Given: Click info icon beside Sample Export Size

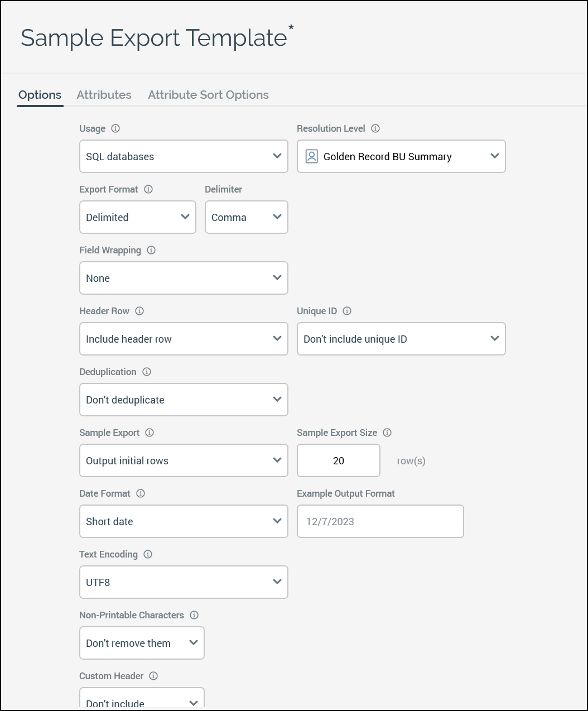Looking at the screenshot, I should pos(387,433).
